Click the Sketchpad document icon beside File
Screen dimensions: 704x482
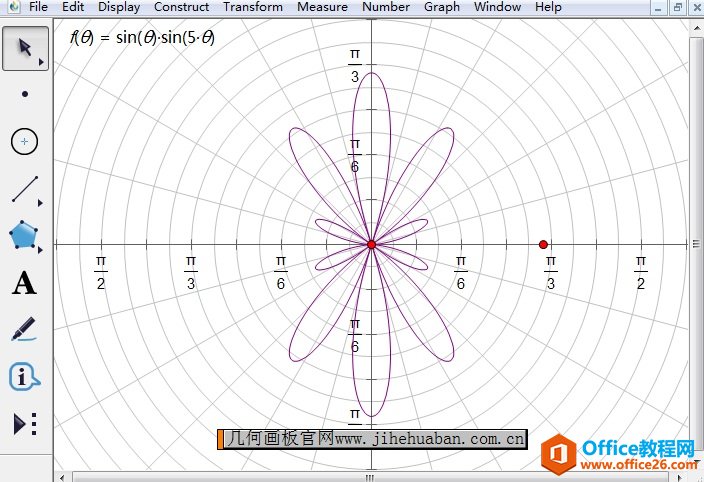(14, 7)
